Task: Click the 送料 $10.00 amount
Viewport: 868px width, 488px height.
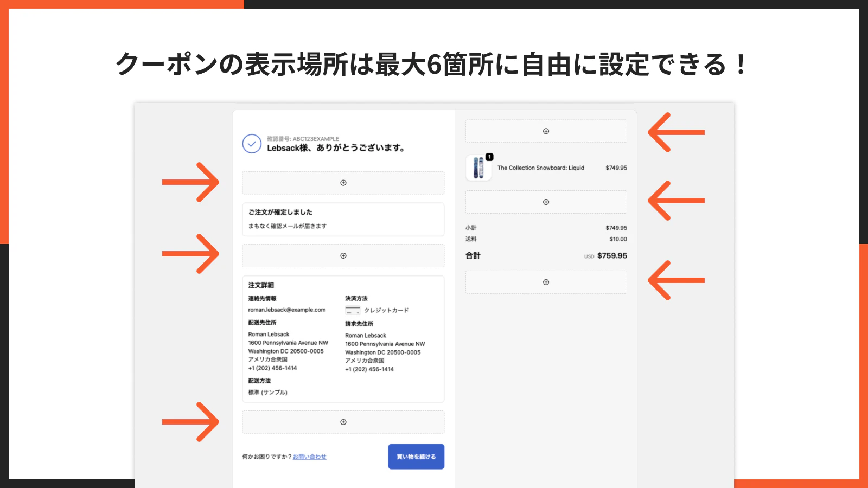Action: pyautogui.click(x=618, y=239)
